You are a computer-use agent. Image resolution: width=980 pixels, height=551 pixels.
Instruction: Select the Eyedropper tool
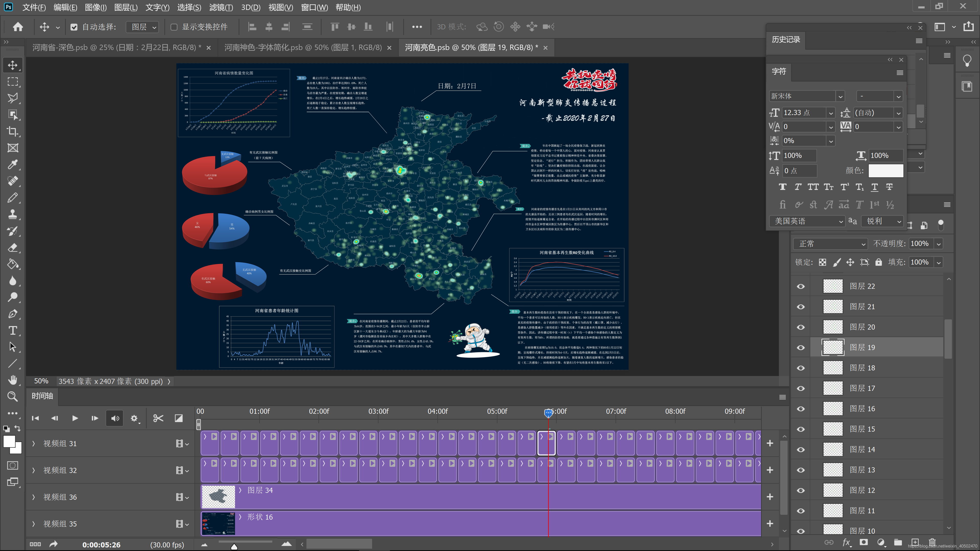tap(13, 165)
